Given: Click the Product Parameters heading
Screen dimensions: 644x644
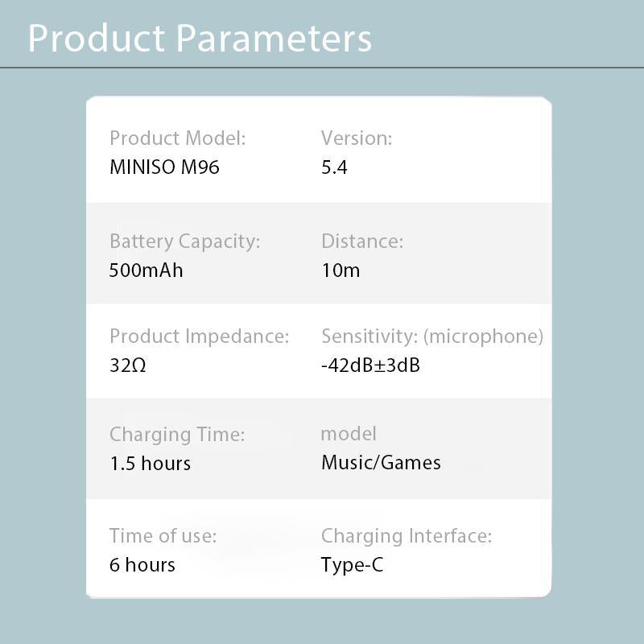Looking at the screenshot, I should tap(200, 39).
